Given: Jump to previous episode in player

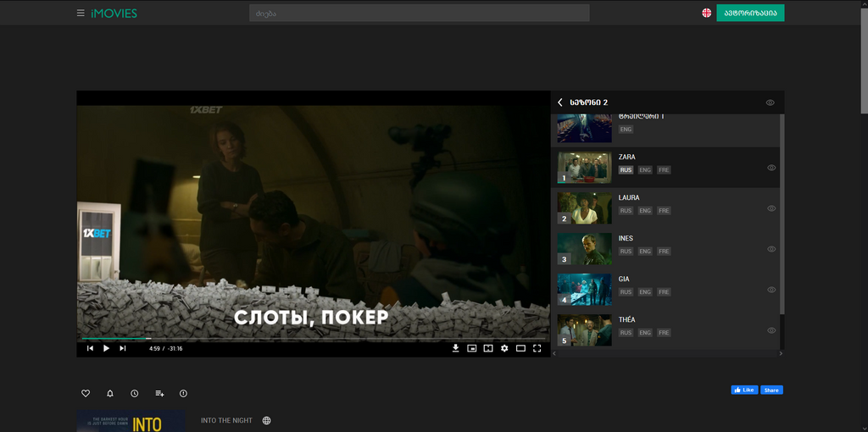Looking at the screenshot, I should coord(90,348).
